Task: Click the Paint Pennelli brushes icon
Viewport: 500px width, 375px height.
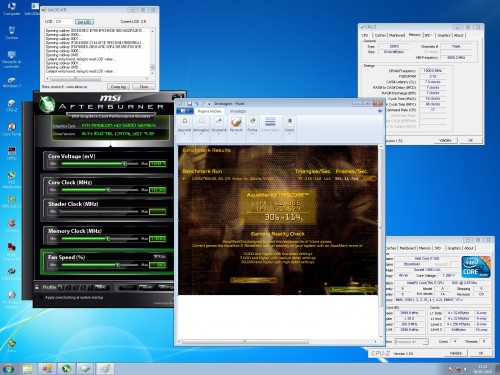Action: (x=236, y=122)
